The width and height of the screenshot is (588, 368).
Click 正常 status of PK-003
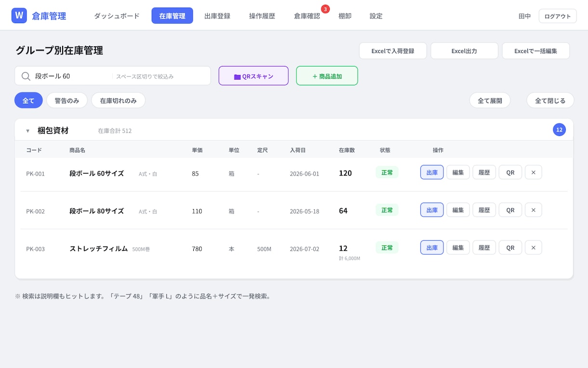pos(387,247)
